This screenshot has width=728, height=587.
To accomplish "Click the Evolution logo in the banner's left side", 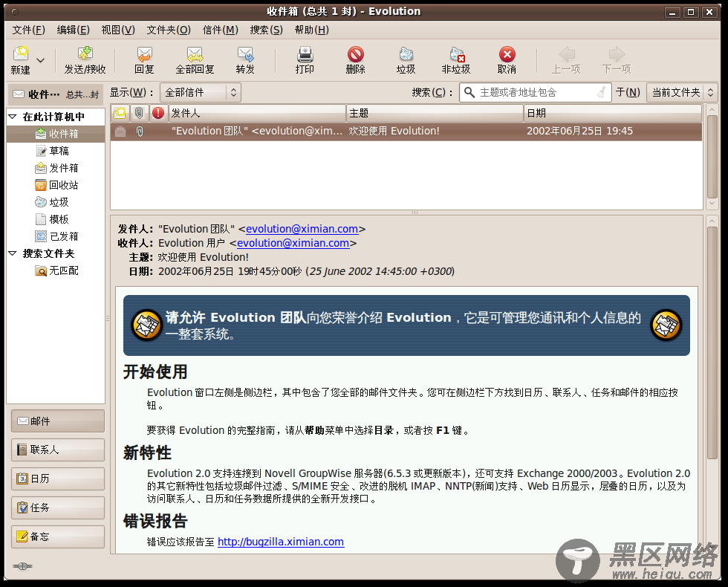I will click(x=147, y=325).
